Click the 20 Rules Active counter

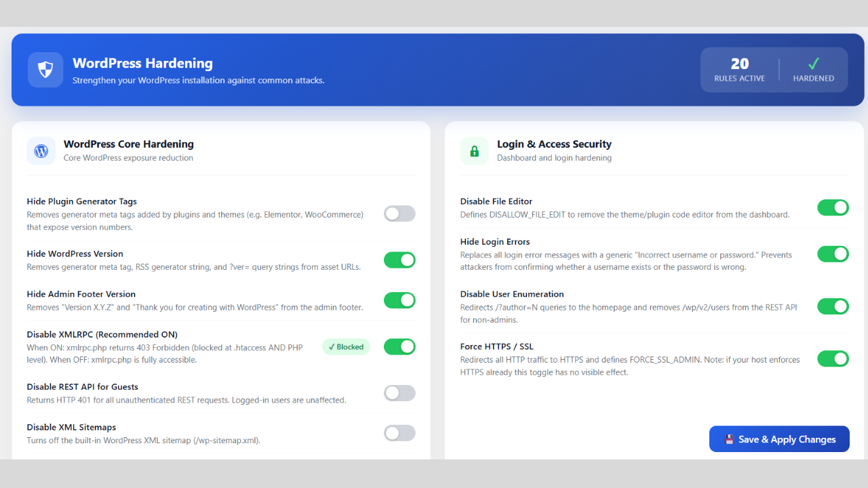click(739, 70)
